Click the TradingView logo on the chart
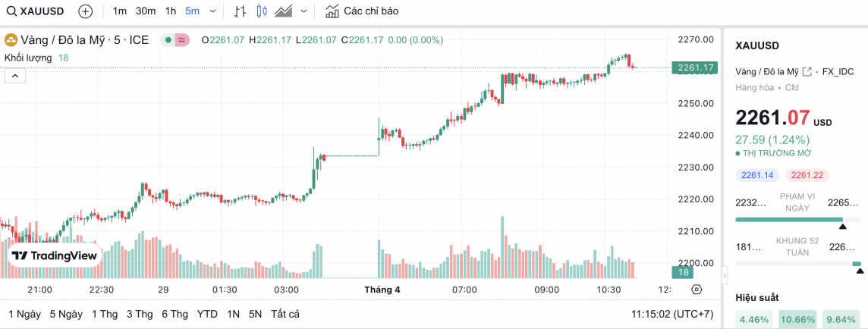 click(x=55, y=256)
